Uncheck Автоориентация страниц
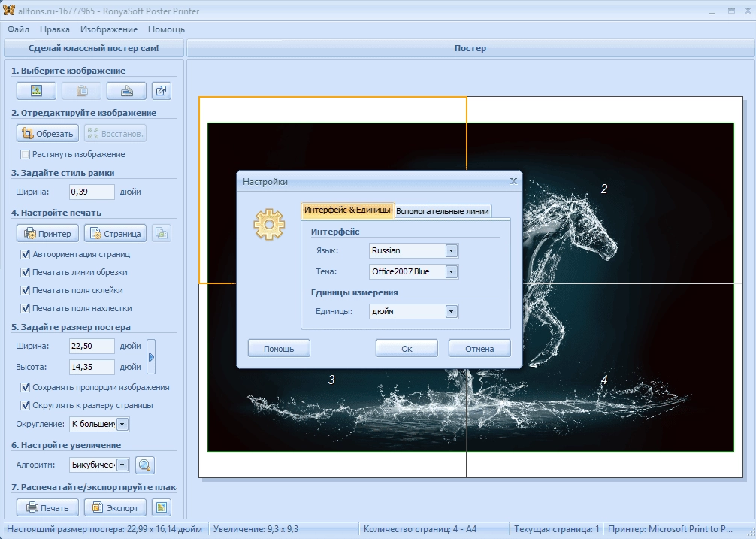This screenshot has height=539, width=756. tap(25, 254)
